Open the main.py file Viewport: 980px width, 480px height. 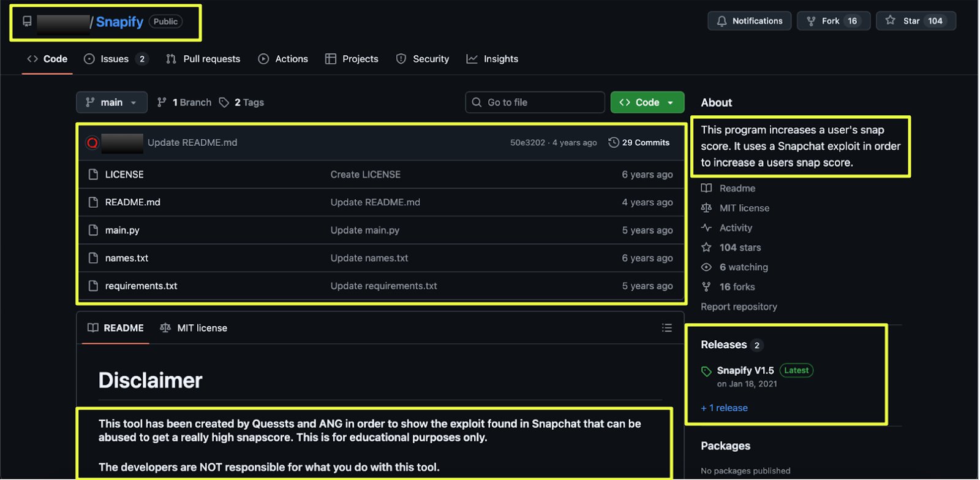[123, 230]
